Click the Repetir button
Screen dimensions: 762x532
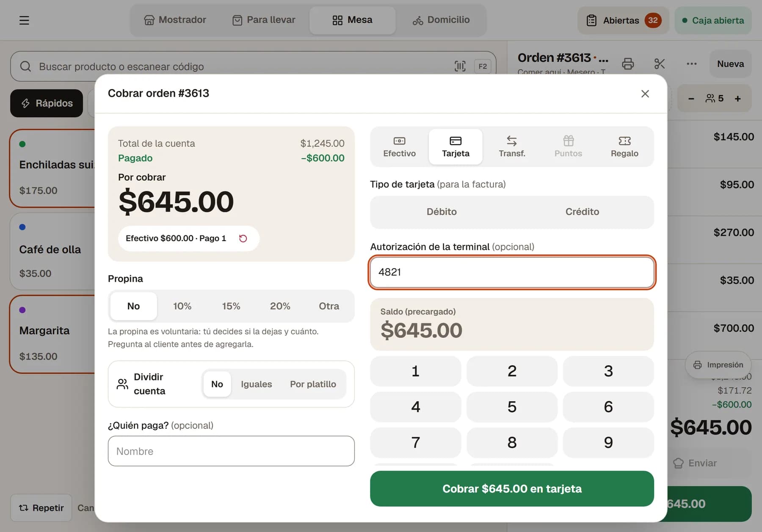click(x=41, y=508)
